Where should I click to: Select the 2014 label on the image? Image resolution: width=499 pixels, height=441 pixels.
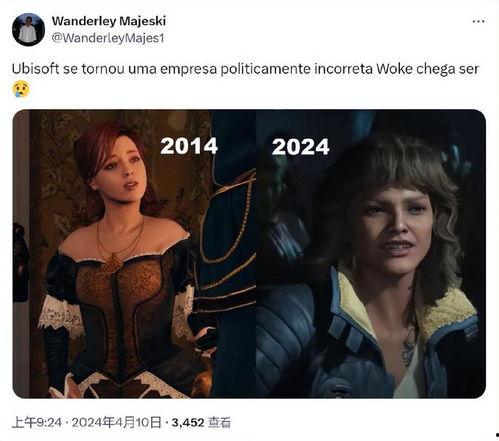[189, 146]
